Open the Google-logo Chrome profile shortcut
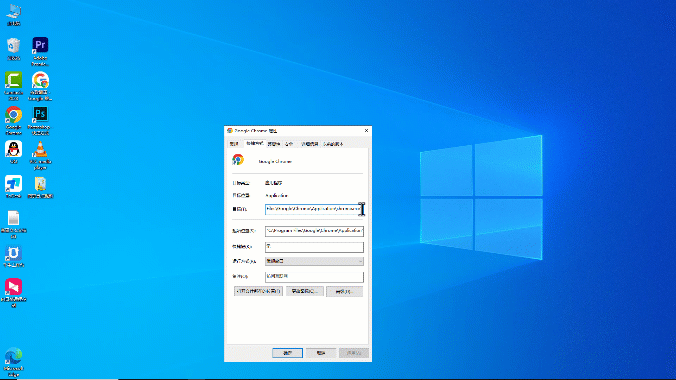This screenshot has height=380, width=676. (x=40, y=86)
